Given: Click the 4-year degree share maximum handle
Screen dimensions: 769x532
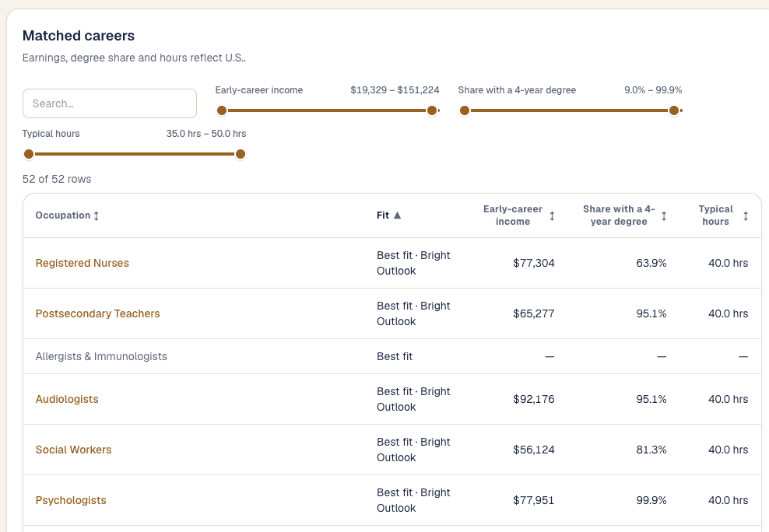Looking at the screenshot, I should (674, 110).
